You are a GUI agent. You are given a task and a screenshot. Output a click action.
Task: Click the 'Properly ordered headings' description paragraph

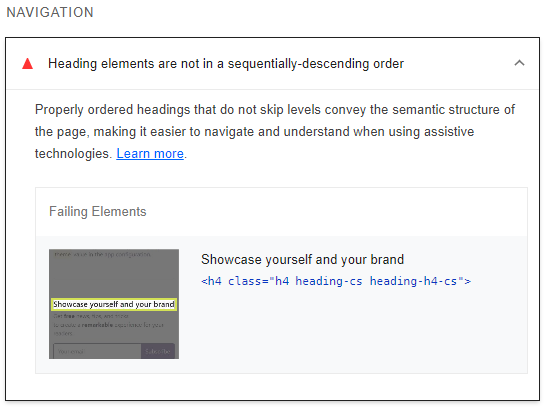[x=275, y=131]
